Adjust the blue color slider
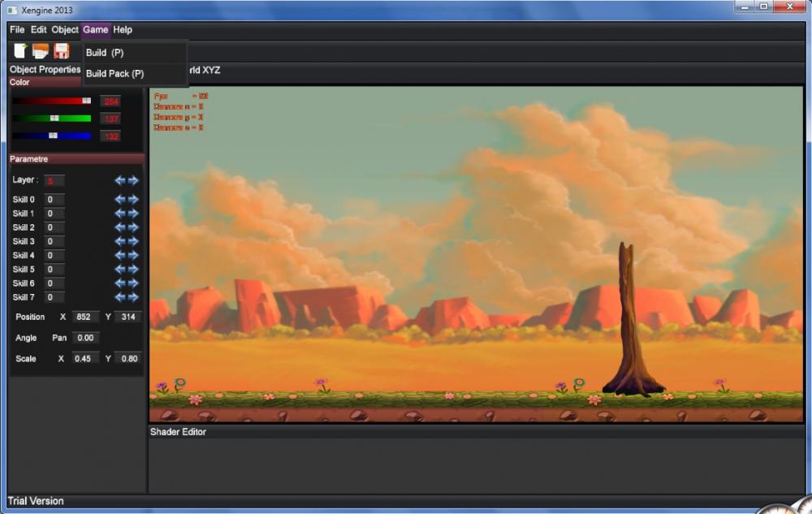This screenshot has width=812, height=514. pos(52,136)
